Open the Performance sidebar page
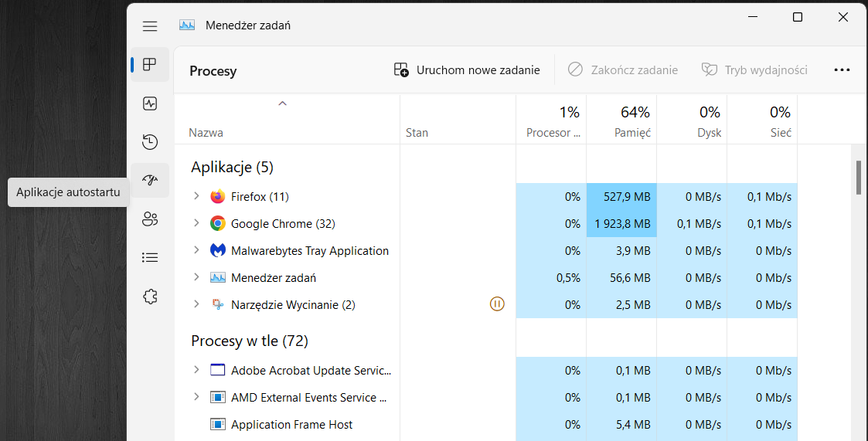This screenshot has width=868, height=441. pyautogui.click(x=150, y=103)
